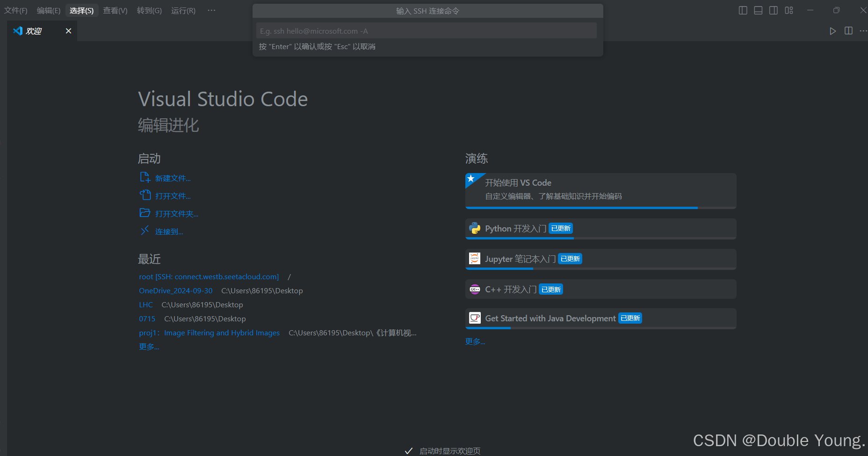
Task: Open the 查看(V) menu
Action: tap(115, 10)
